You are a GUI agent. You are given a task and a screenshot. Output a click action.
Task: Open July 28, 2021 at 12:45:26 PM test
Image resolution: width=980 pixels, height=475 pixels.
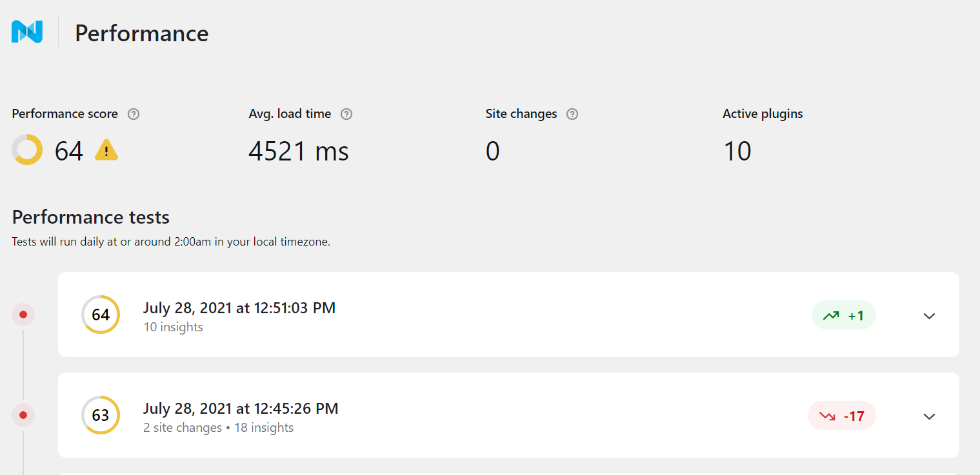pyautogui.click(x=240, y=409)
